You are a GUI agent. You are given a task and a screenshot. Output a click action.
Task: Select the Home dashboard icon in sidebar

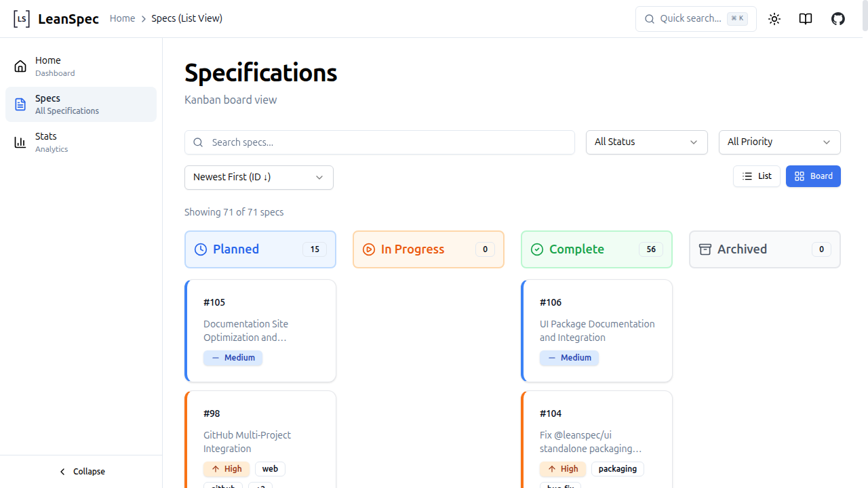20,66
